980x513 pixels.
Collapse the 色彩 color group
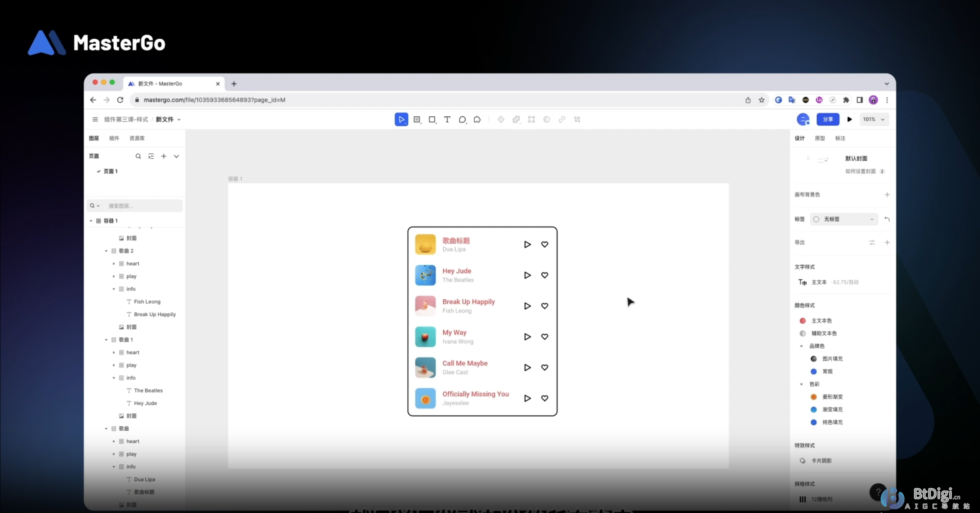(x=801, y=384)
